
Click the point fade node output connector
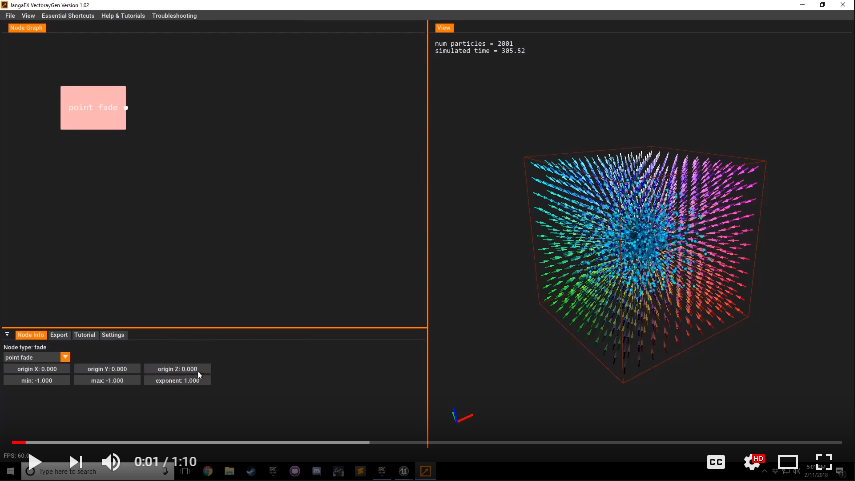click(127, 108)
